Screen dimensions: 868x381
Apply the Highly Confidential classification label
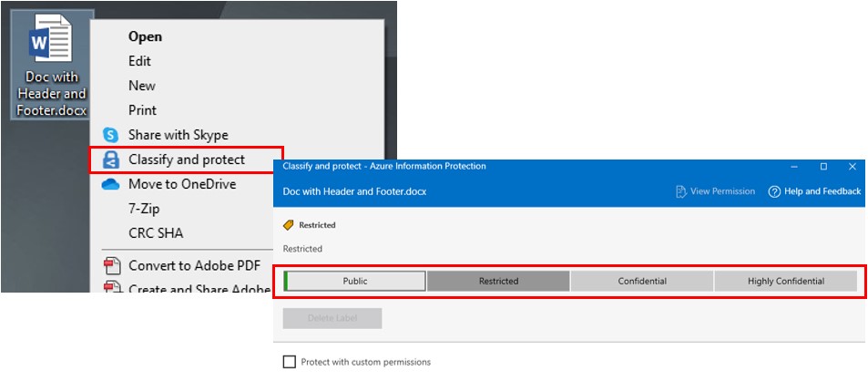tap(786, 282)
